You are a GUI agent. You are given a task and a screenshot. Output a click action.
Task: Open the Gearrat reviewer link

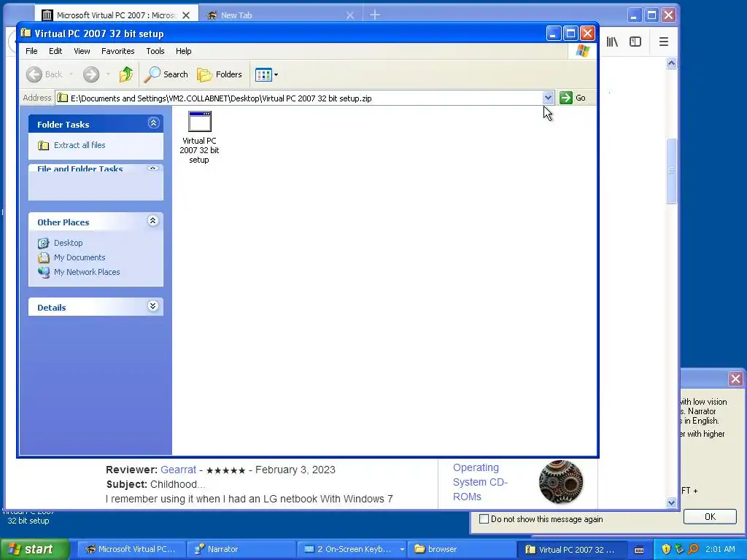pyautogui.click(x=178, y=470)
